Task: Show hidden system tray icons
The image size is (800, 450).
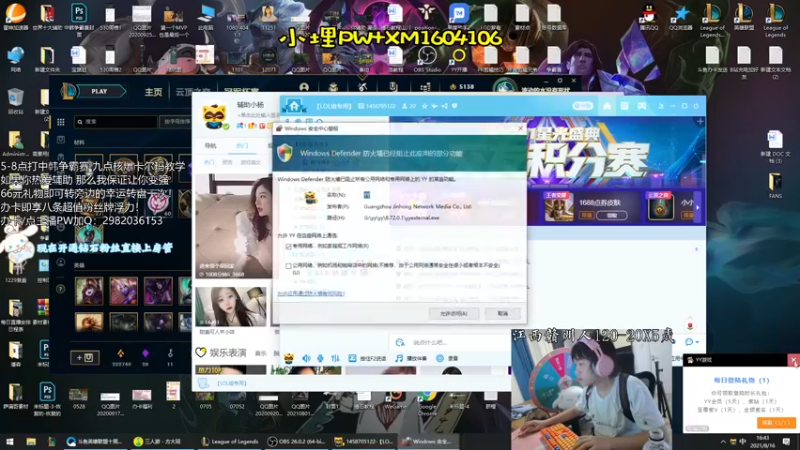Action: (x=722, y=441)
